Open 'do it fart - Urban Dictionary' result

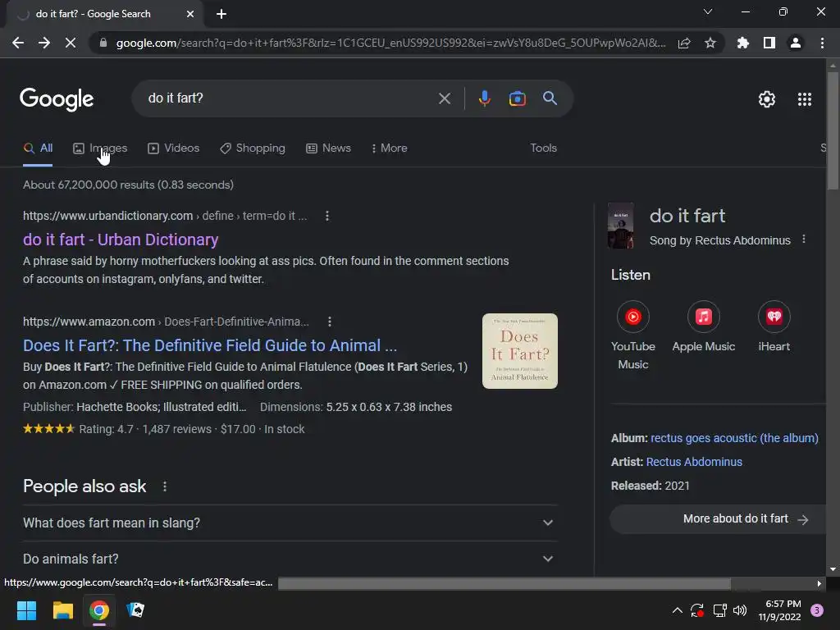(x=121, y=240)
